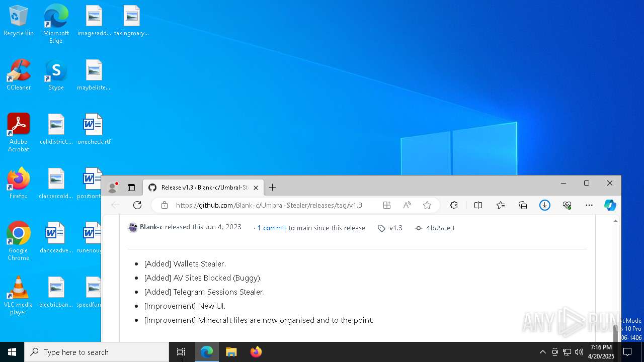Open Task View on the taskbar

click(x=181, y=352)
